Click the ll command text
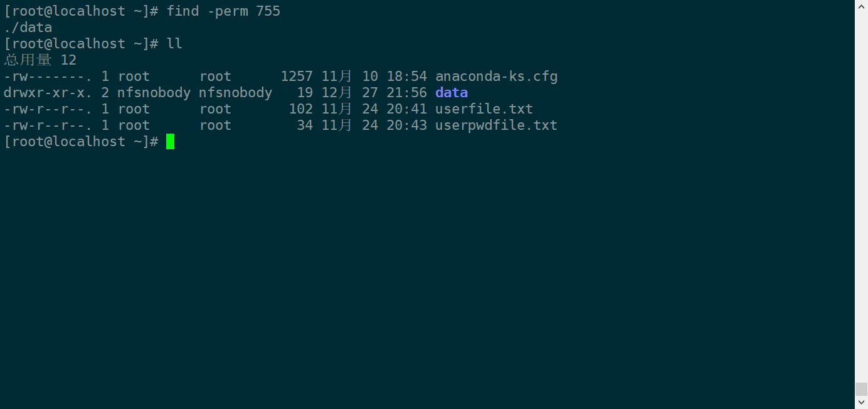Image resolution: width=868 pixels, height=409 pixels. coord(174,44)
